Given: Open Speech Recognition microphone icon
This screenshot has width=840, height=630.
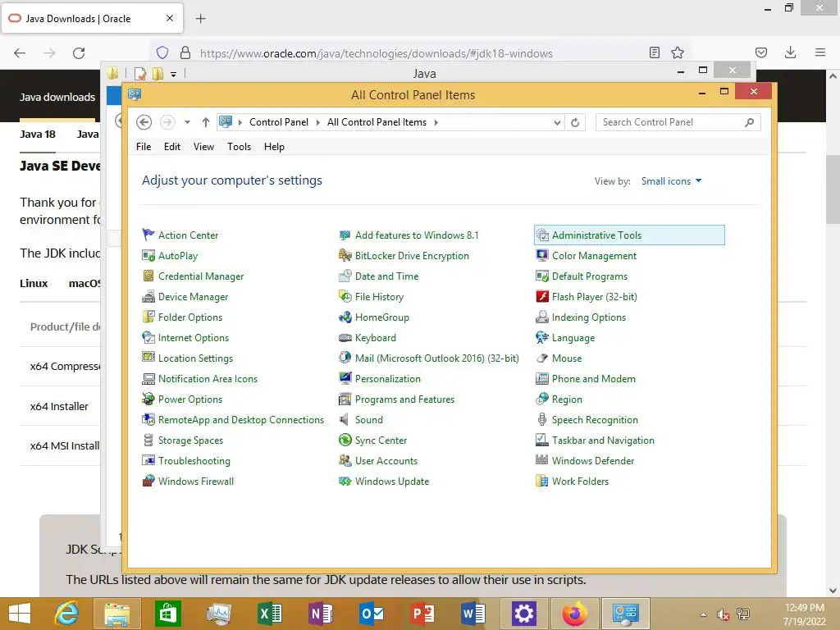Looking at the screenshot, I should (542, 419).
